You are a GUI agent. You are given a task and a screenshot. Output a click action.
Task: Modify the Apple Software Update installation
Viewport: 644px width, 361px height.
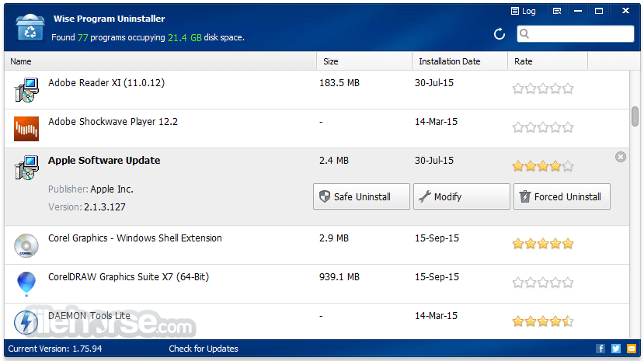click(x=461, y=196)
